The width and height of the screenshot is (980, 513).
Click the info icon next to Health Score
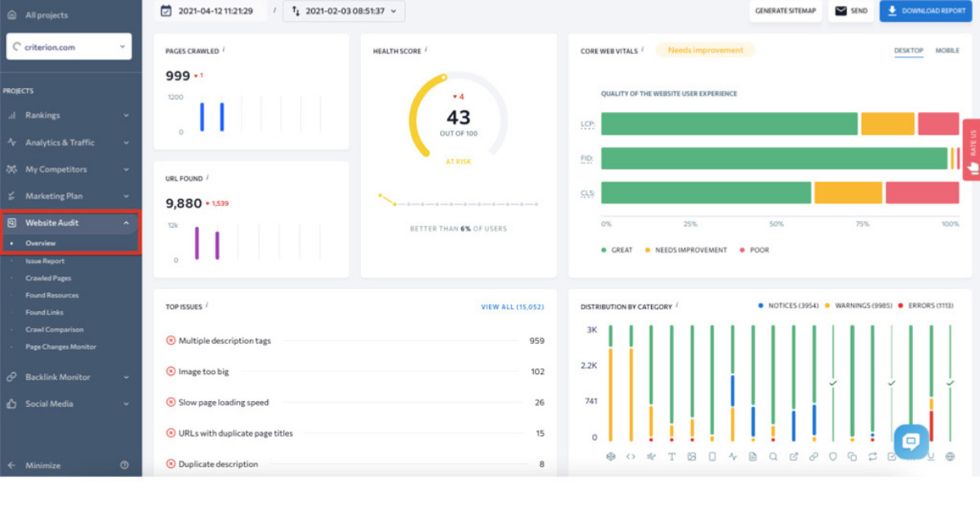(425, 50)
